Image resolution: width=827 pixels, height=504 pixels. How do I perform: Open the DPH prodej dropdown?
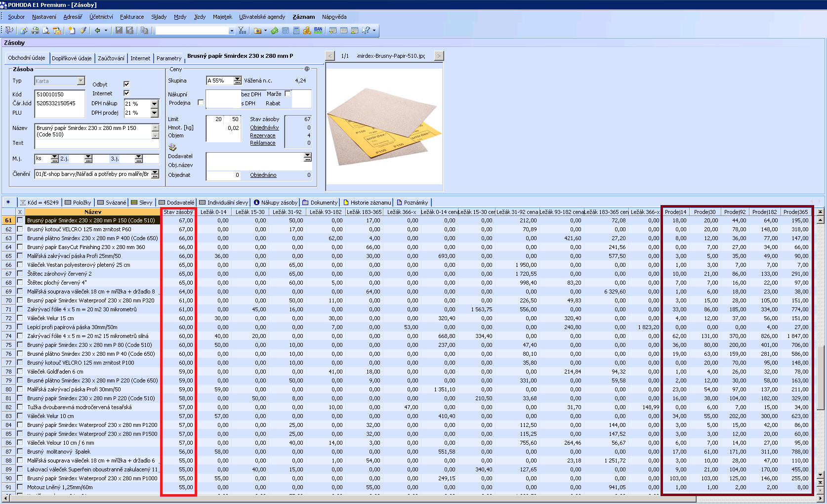click(x=155, y=113)
